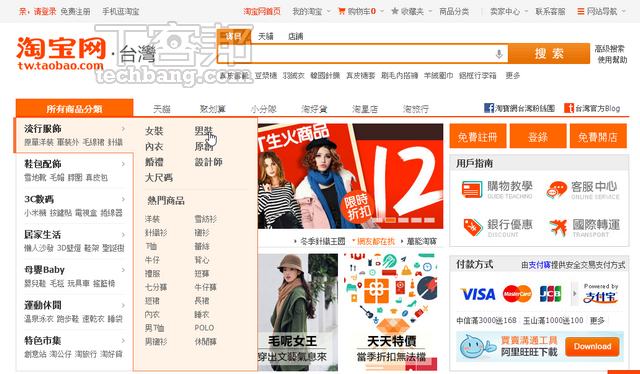Image resolution: width=640 pixels, height=374 pixels.
Task: Open 手机逛淘宝 top bar link
Action: click(120, 11)
